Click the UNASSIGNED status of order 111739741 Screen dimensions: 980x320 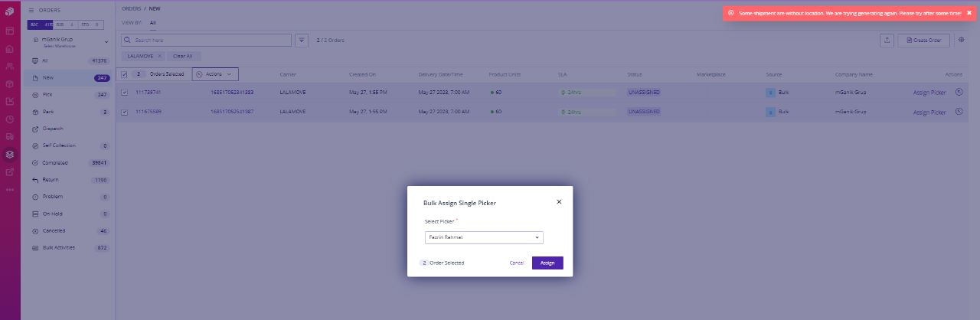coord(644,92)
